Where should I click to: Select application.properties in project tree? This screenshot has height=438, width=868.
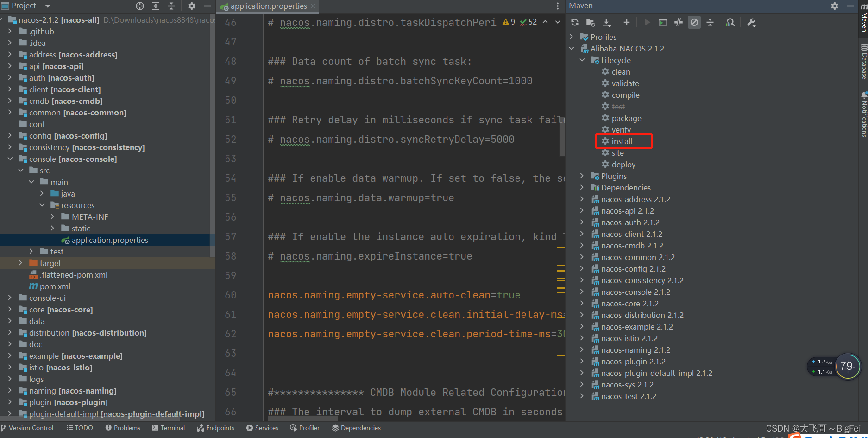click(x=110, y=240)
